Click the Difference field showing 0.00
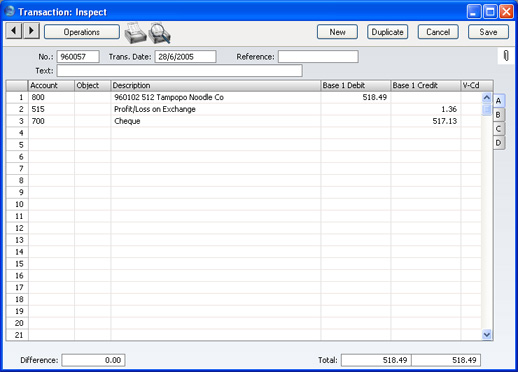 [93, 360]
